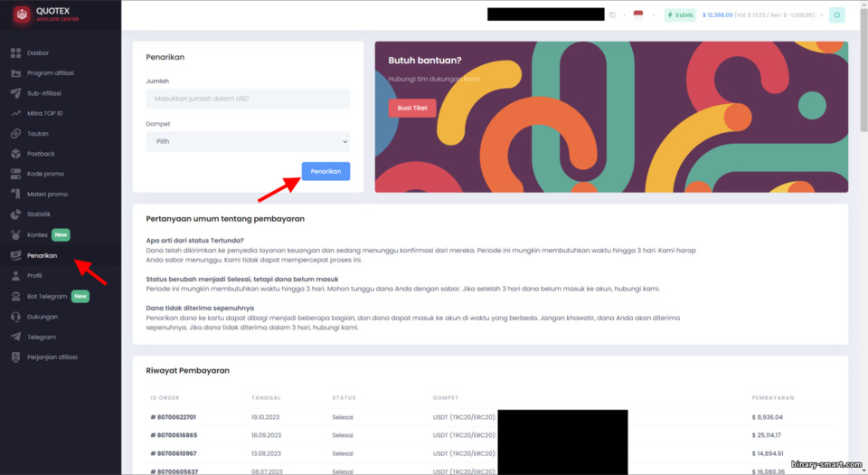Click the blue Penarikan submit button
This screenshot has height=475, width=868.
[x=325, y=172]
